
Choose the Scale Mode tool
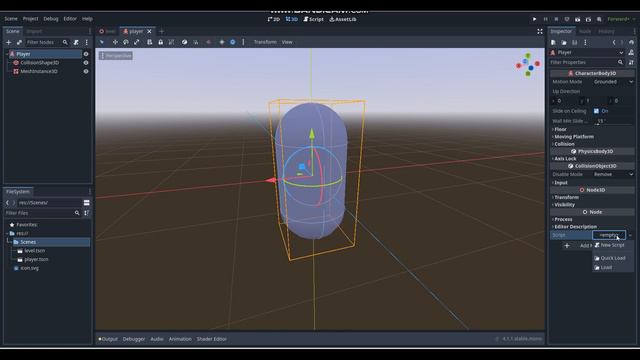(137, 42)
